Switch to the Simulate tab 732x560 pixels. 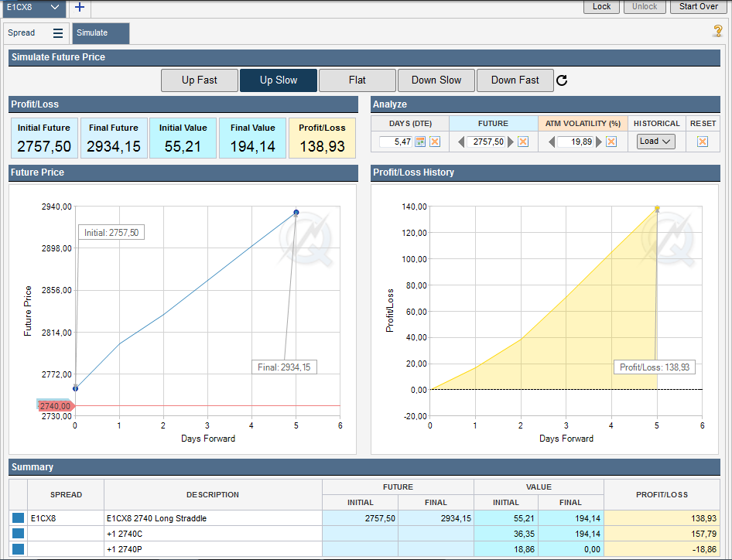point(101,33)
